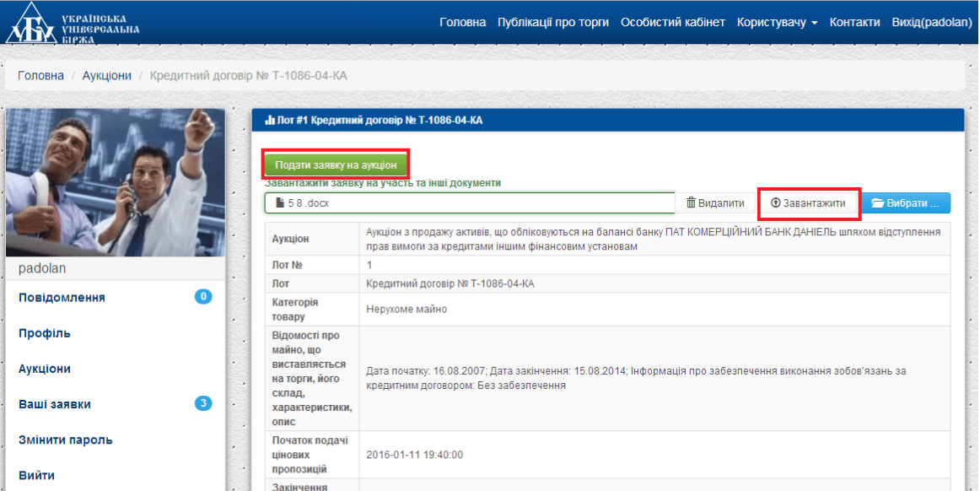Click the Видалити delete button

click(715, 203)
